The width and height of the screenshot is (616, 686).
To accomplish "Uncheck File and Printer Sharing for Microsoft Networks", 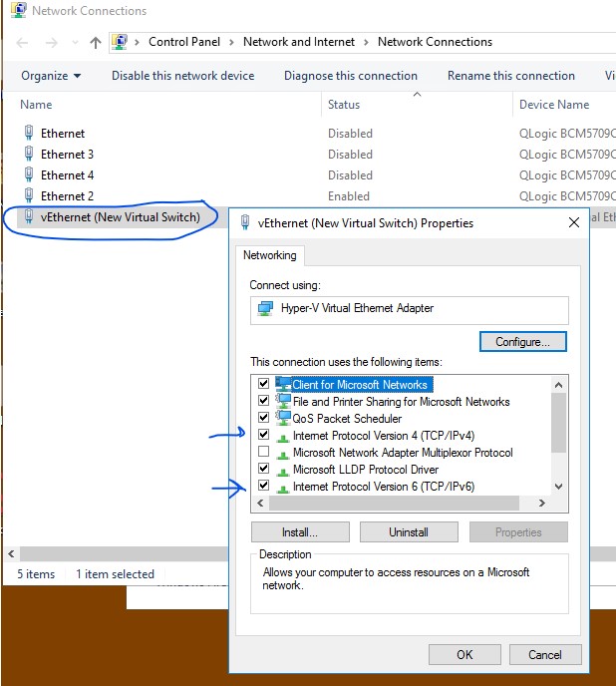I will (x=263, y=400).
